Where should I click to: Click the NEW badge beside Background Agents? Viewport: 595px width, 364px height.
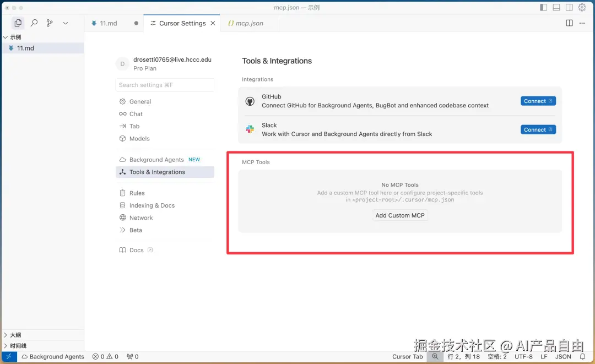(194, 160)
